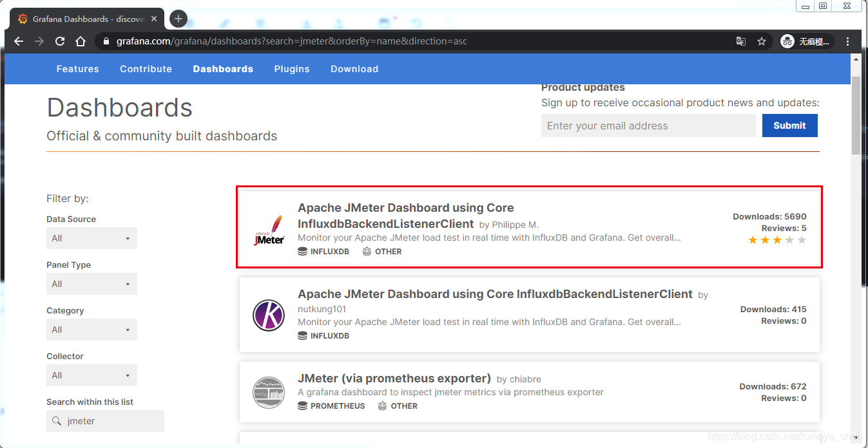The width and height of the screenshot is (868, 448).
Task: Go to browser home page icon
Action: coord(81,41)
